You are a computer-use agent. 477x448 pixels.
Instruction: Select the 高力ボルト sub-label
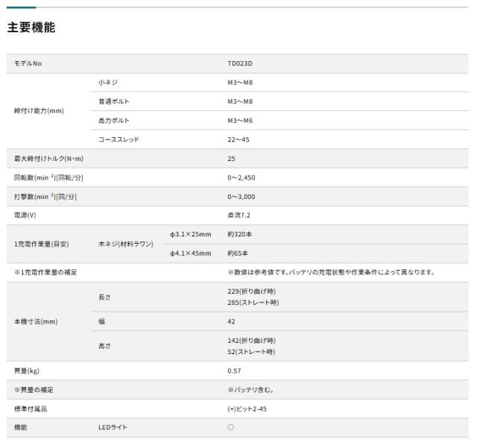[114, 121]
